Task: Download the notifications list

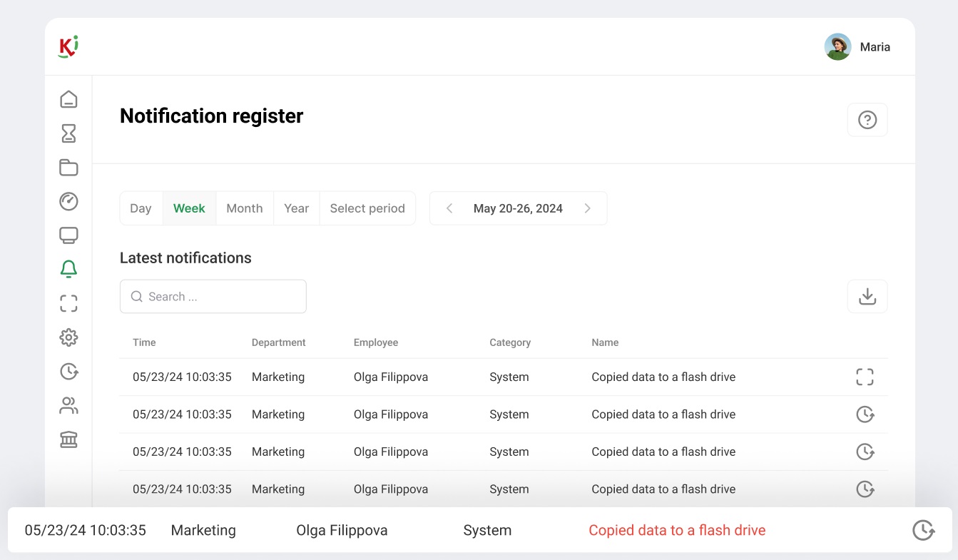Action: pyautogui.click(x=867, y=296)
